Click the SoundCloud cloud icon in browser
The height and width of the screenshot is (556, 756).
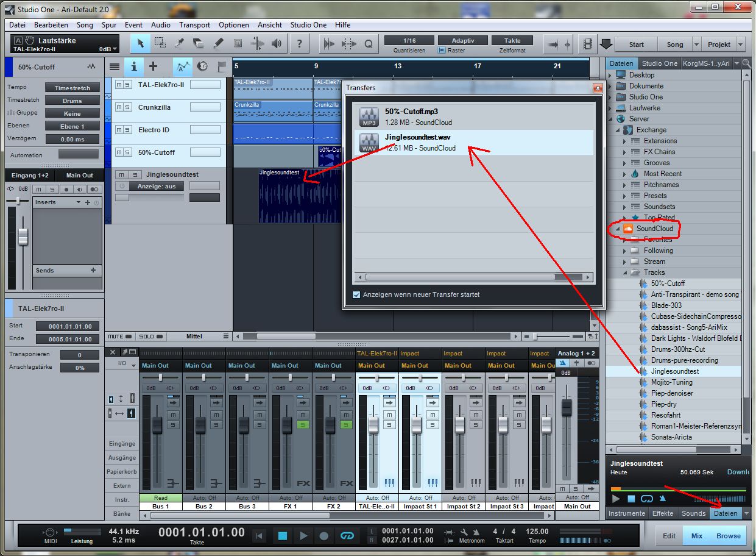(629, 229)
